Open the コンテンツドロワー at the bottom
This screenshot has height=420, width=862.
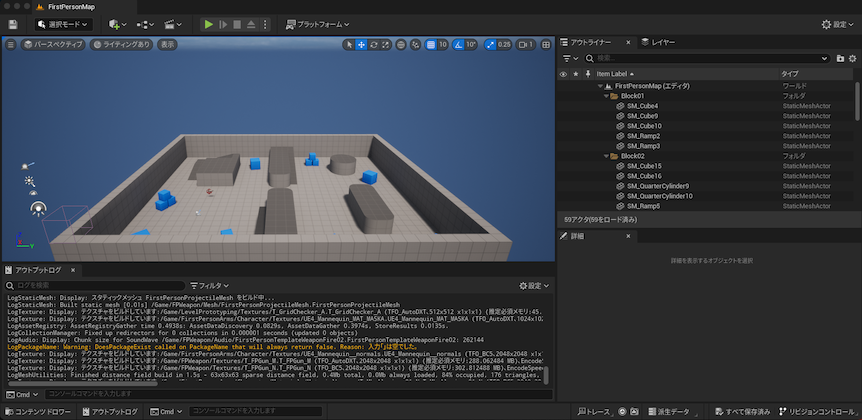tap(36, 412)
